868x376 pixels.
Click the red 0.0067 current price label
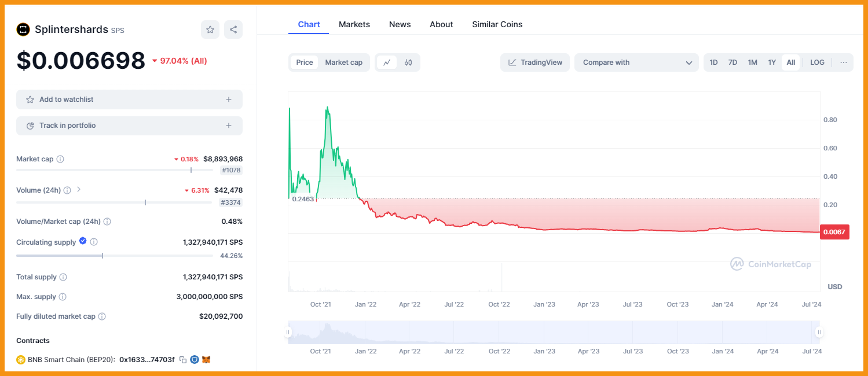835,232
